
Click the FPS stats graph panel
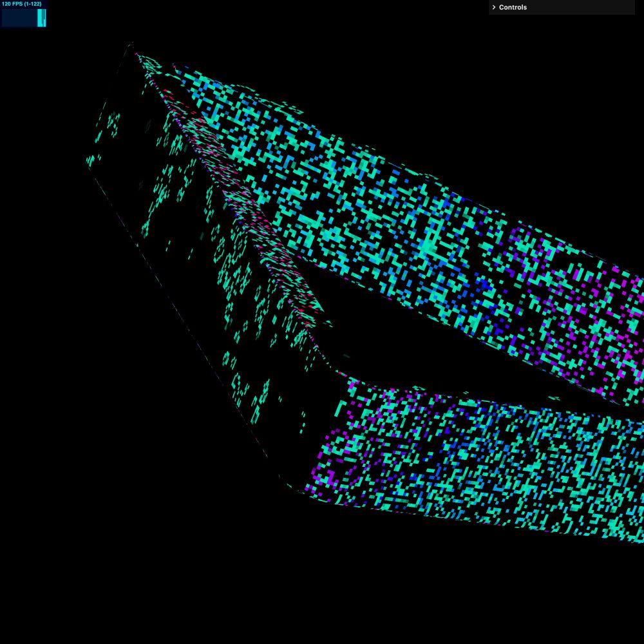click(x=24, y=17)
